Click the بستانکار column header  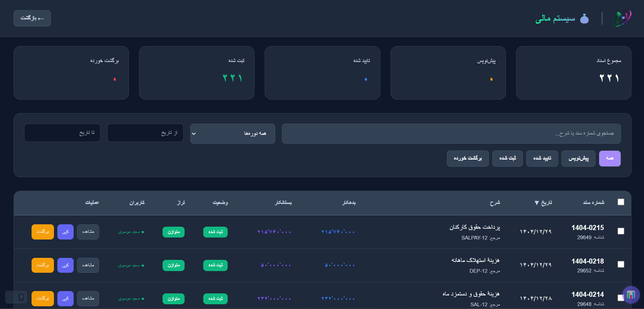point(283,202)
